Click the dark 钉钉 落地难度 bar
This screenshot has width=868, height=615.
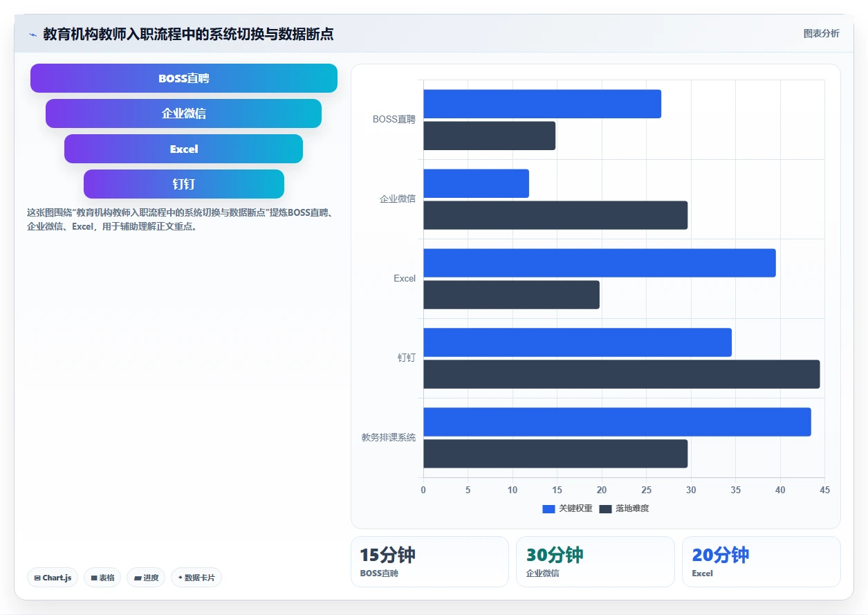click(622, 374)
